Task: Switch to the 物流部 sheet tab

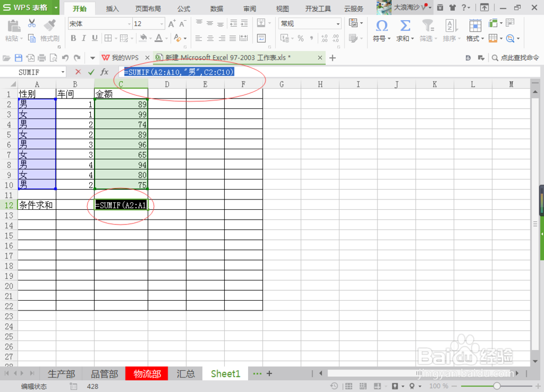Action: point(147,374)
